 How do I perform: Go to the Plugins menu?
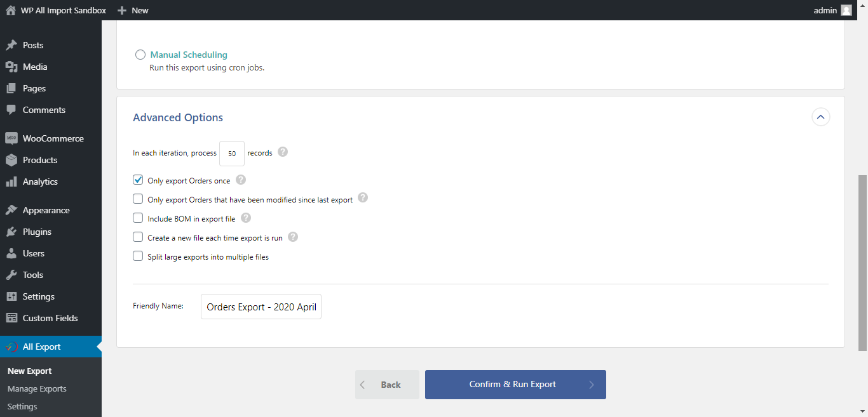click(x=51, y=232)
